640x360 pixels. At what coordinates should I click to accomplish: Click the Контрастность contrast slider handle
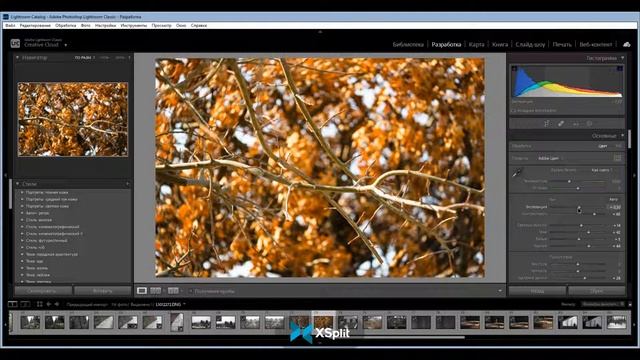(594, 214)
